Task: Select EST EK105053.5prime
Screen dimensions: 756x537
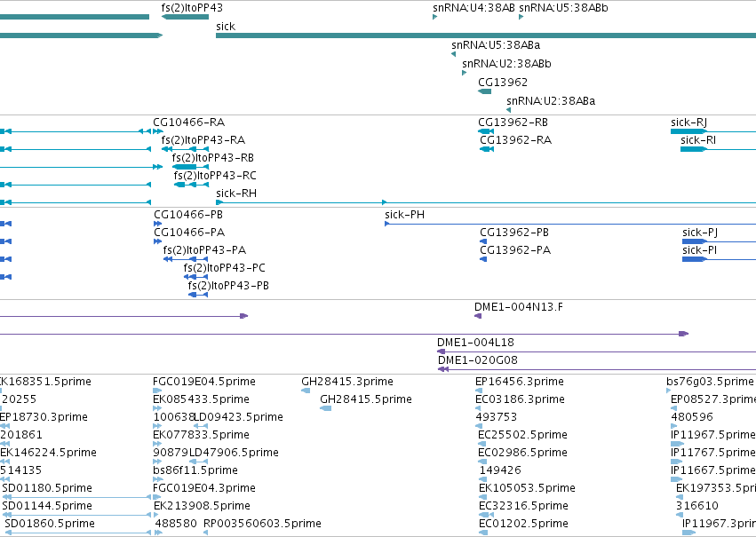Action: coord(527,488)
